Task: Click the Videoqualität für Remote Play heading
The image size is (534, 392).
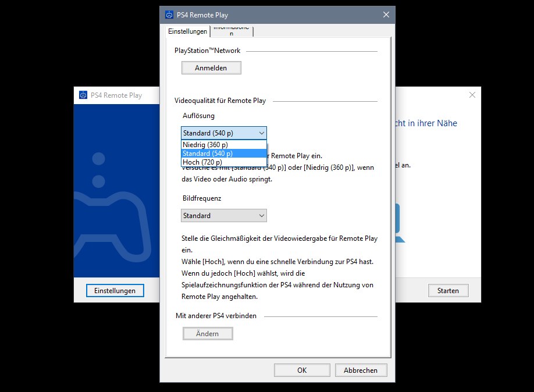Action: click(220, 101)
